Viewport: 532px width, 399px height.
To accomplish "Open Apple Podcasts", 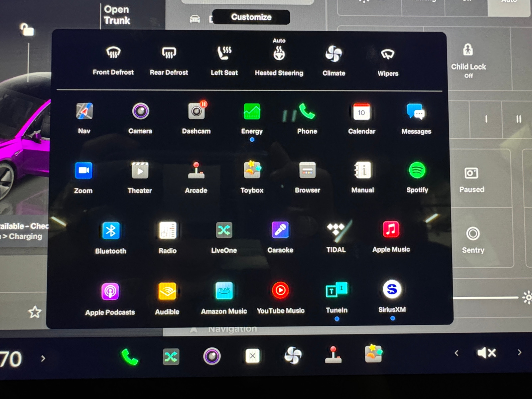I will point(110,292).
